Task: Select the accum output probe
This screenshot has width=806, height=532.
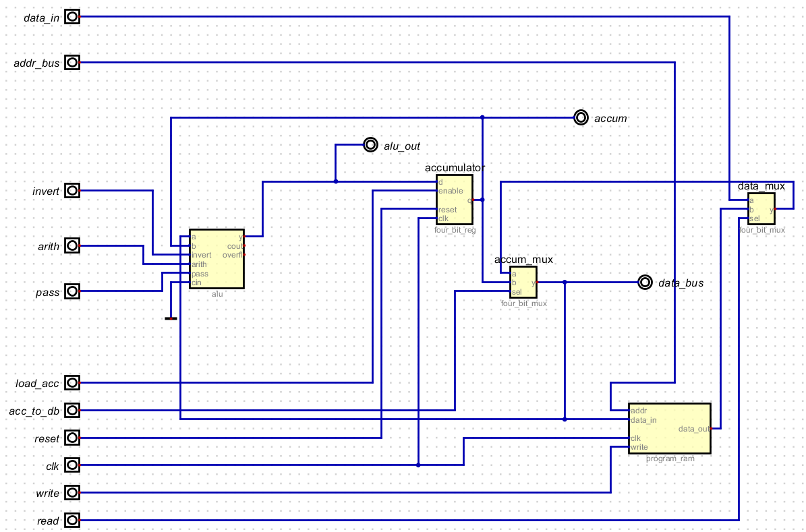Action: pyautogui.click(x=580, y=117)
